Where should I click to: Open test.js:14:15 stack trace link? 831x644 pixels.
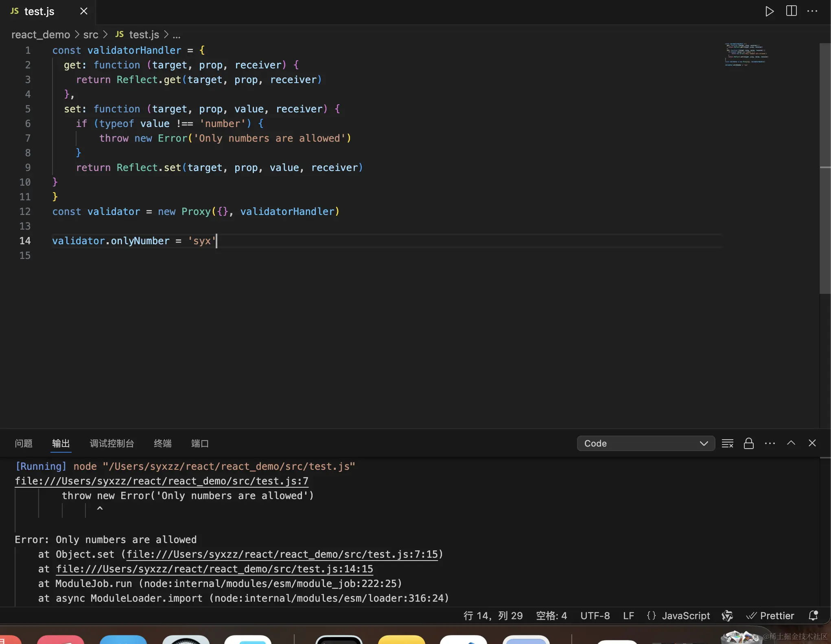[214, 569]
